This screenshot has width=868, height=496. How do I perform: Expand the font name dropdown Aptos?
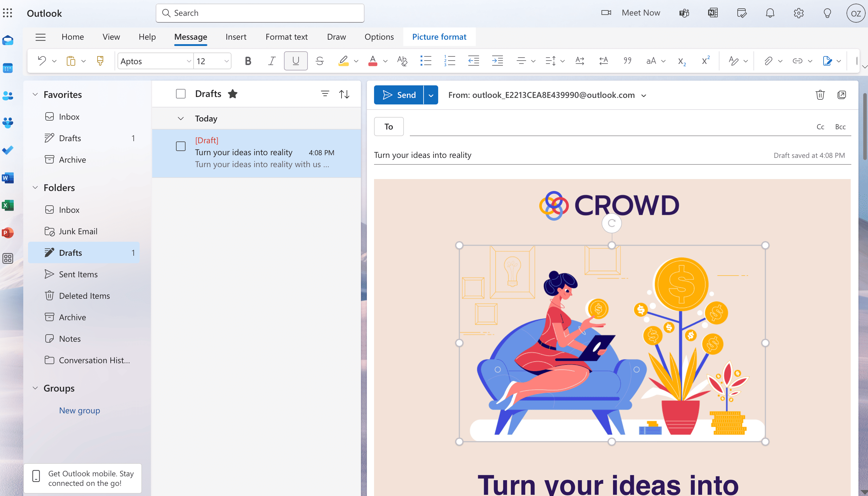189,61
